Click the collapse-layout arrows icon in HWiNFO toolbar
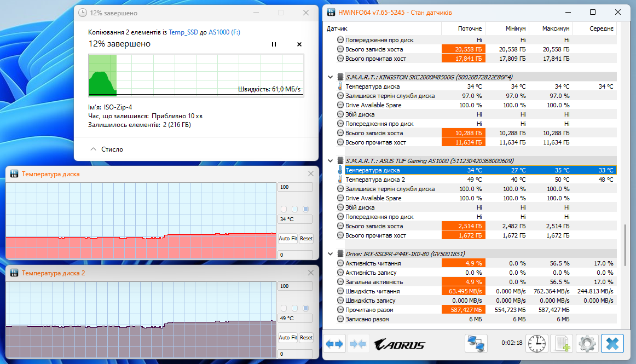Image resolution: width=636 pixels, height=364 pixels. pyautogui.click(x=358, y=344)
